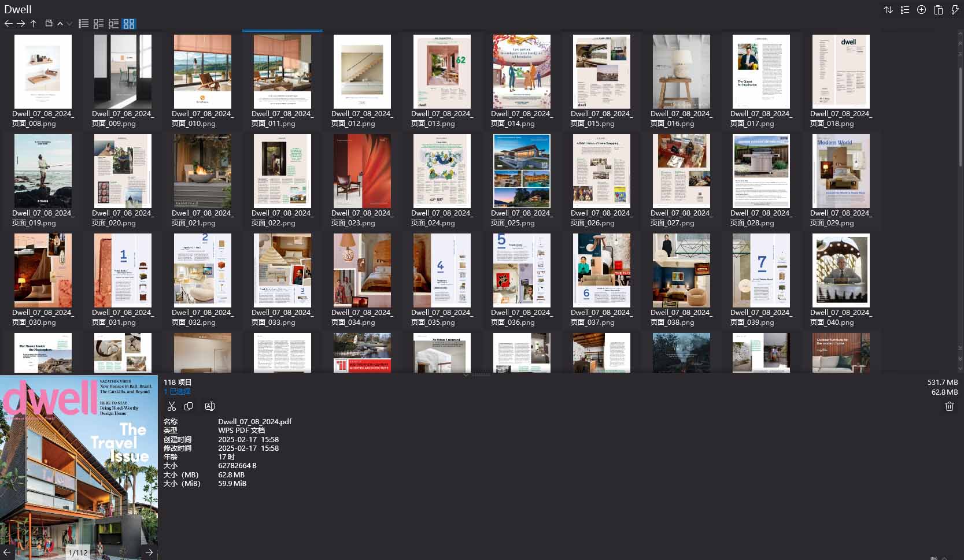Click the 62782664 B size value

pyautogui.click(x=237, y=466)
